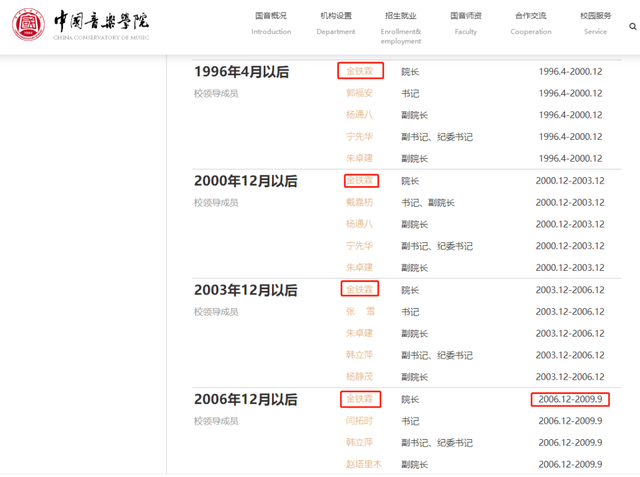Click the name 杨静茂

click(360, 376)
